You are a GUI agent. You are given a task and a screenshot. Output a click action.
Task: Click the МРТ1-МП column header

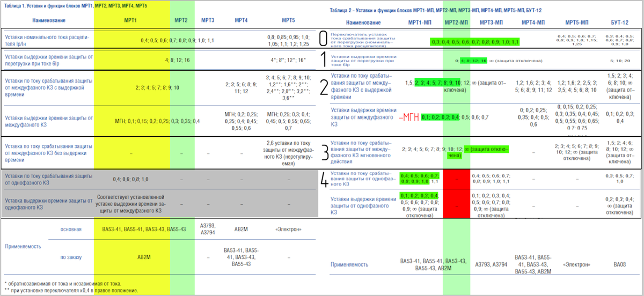point(420,23)
